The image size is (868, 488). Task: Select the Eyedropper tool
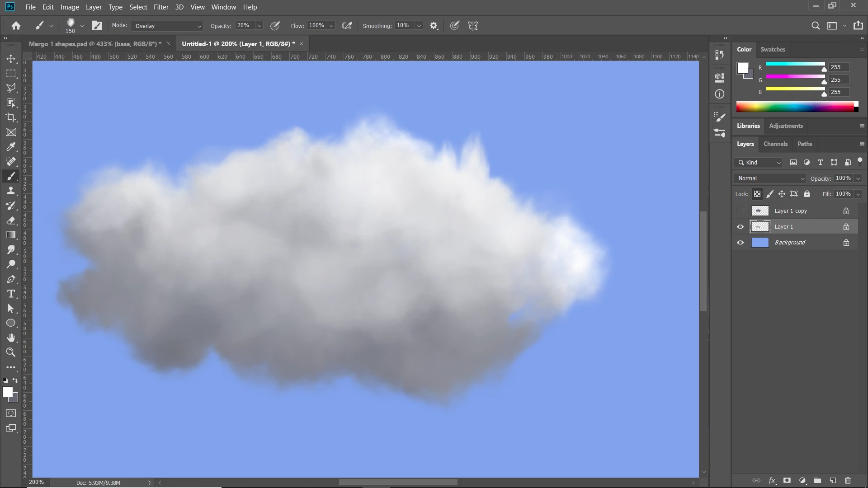(11, 147)
